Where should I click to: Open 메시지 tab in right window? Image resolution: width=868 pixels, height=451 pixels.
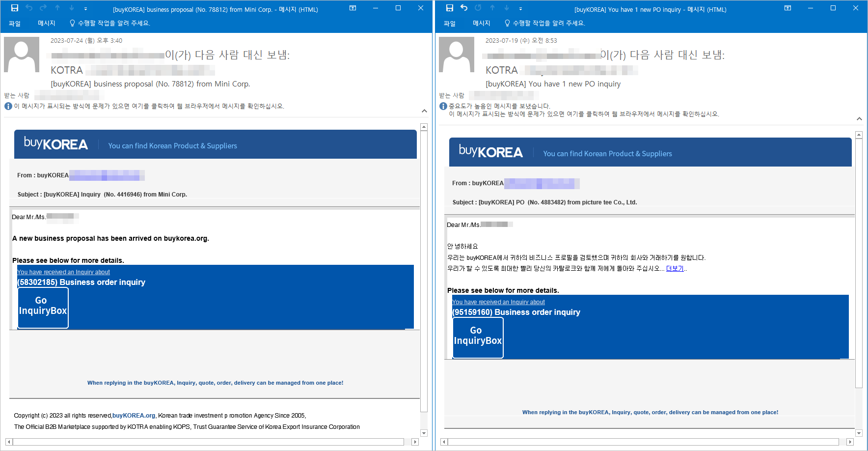pyautogui.click(x=482, y=23)
